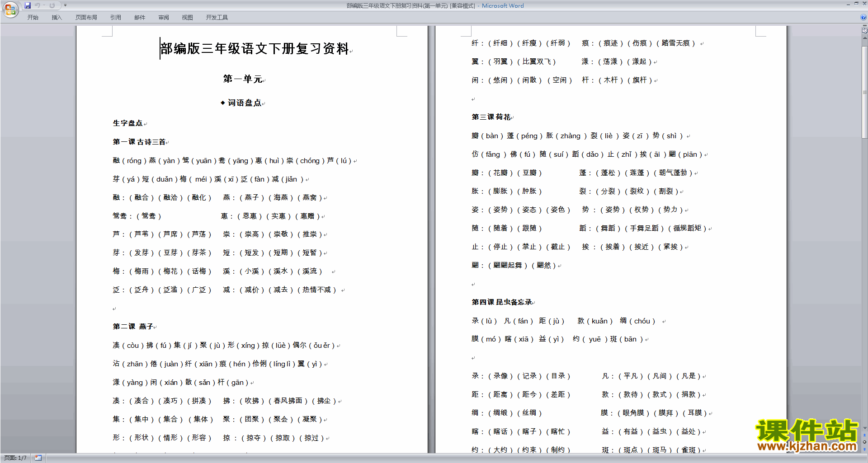Click the 生字盘点 subheading

pos(128,123)
